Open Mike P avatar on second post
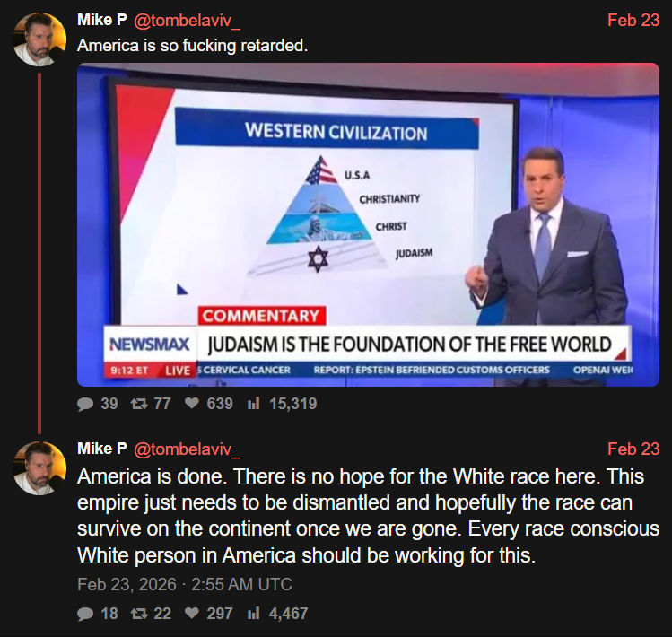672x637 pixels. click(39, 468)
